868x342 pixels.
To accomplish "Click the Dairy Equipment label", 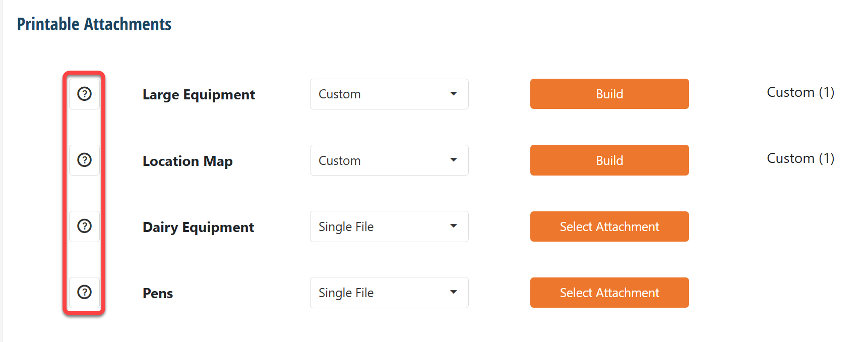I will [198, 227].
